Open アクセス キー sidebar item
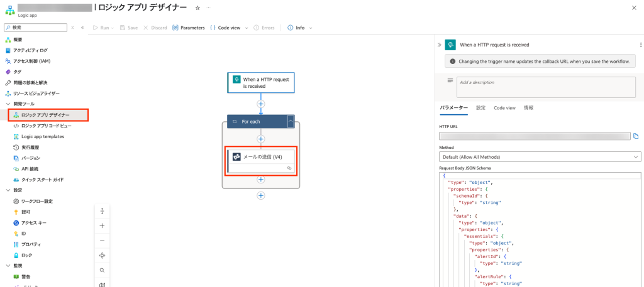The image size is (644, 287). click(x=34, y=223)
